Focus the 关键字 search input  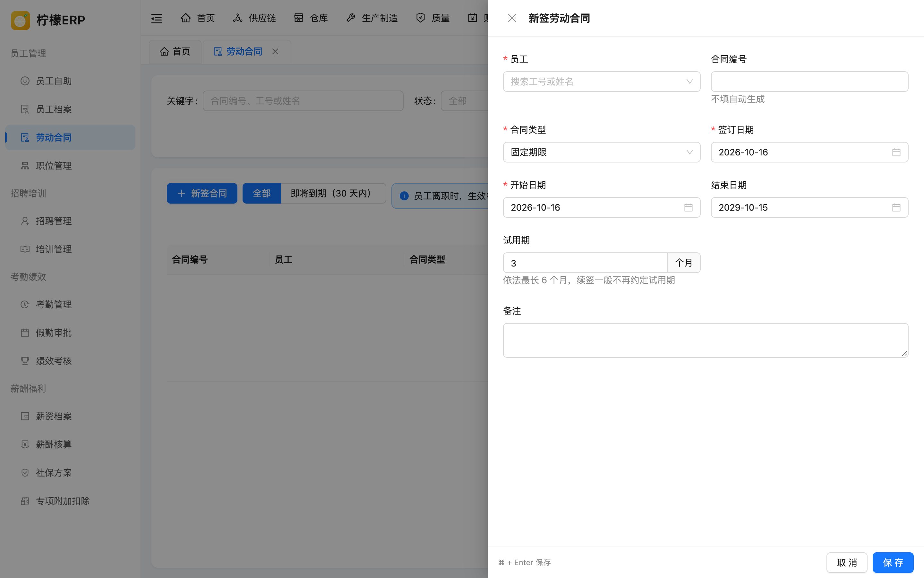[303, 101]
